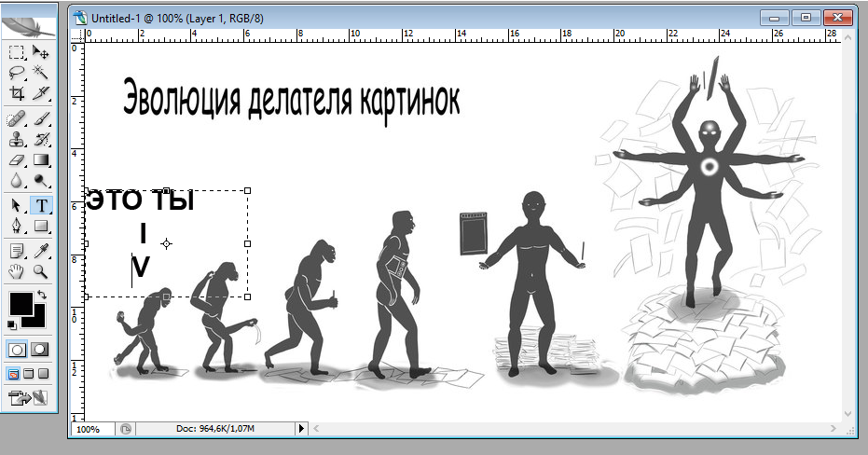The height and width of the screenshot is (455, 868).
Task: Click the Doc: 964,6K/1,07M status text
Action: [215, 429]
